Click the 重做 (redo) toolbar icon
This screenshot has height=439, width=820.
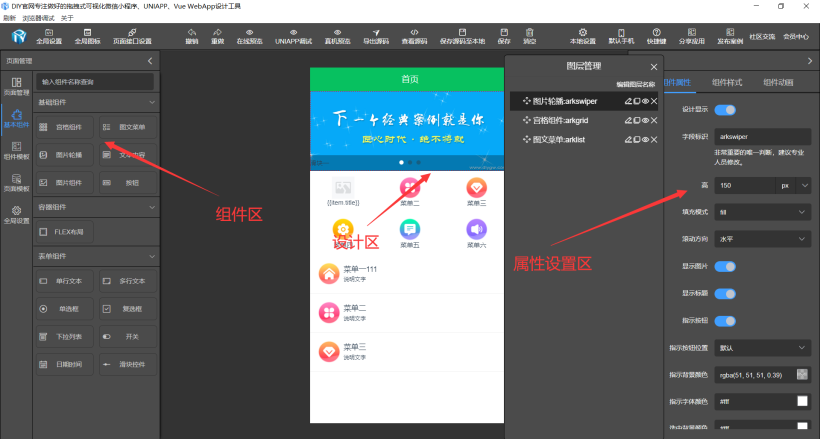tap(217, 36)
